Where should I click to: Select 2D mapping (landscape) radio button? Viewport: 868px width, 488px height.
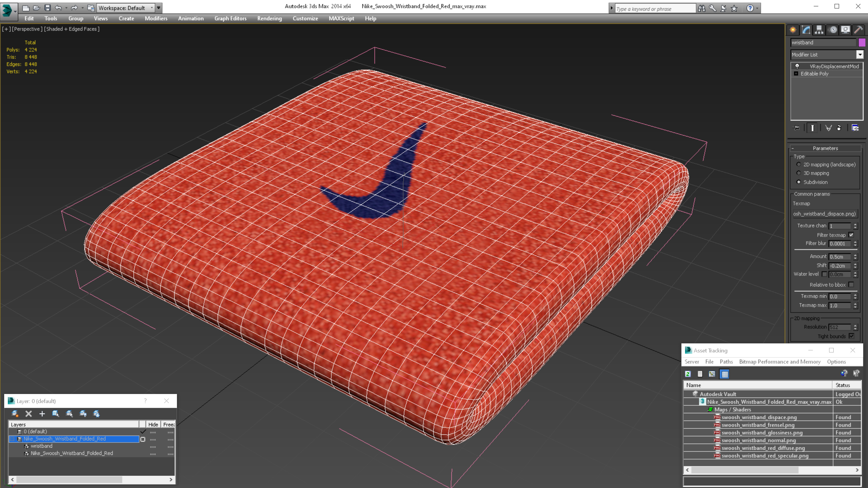[x=799, y=164]
